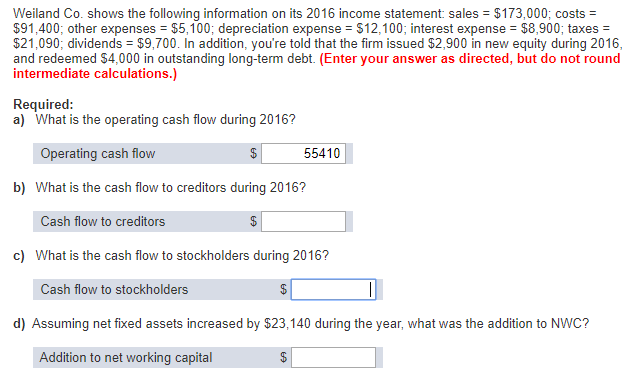The height and width of the screenshot is (391, 633).
Task: Click the $23,140 amount in question d
Action: click(x=287, y=324)
